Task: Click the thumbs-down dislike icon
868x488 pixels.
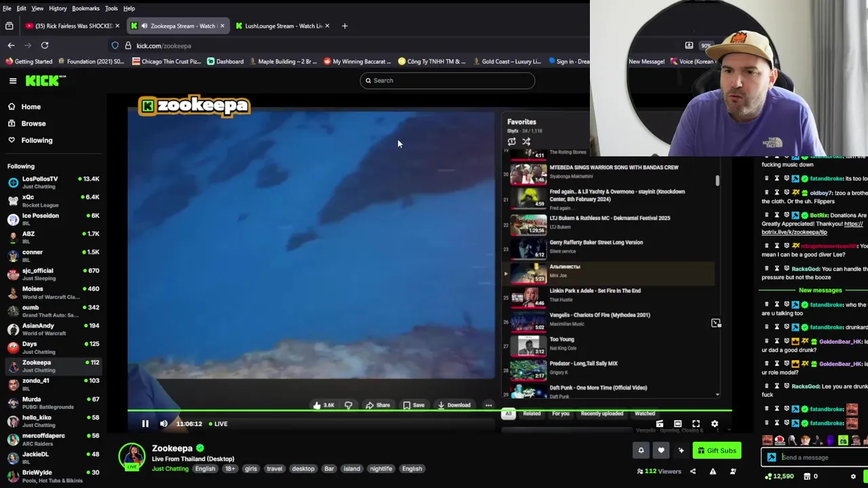Action: pyautogui.click(x=349, y=405)
